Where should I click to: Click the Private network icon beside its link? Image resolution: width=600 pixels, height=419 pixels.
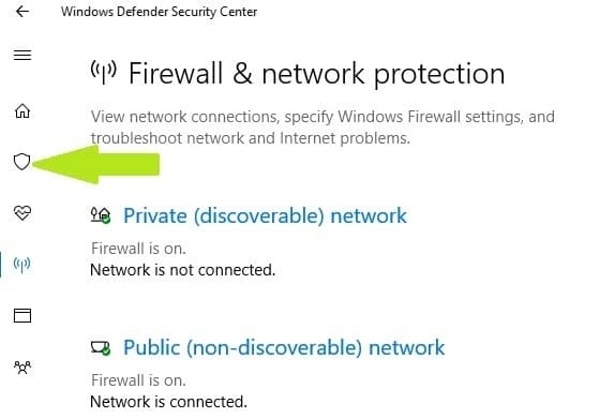[101, 215]
